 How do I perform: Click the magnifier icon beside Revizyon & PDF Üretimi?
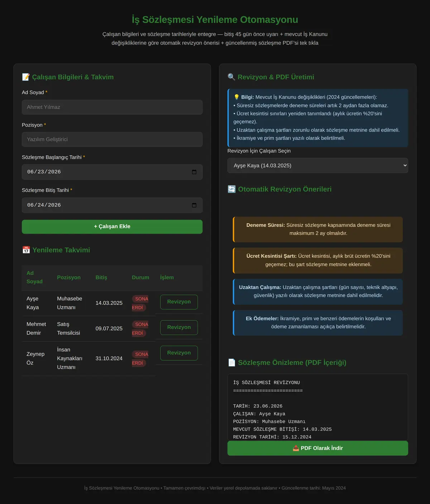tap(231, 77)
